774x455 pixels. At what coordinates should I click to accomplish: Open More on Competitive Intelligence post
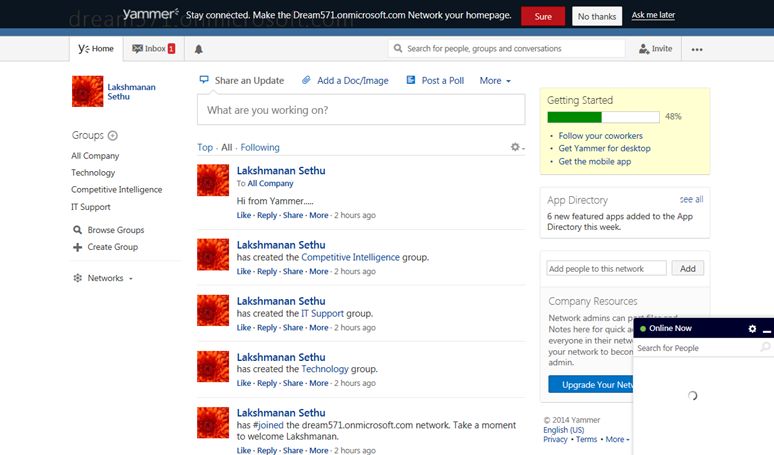pos(319,271)
